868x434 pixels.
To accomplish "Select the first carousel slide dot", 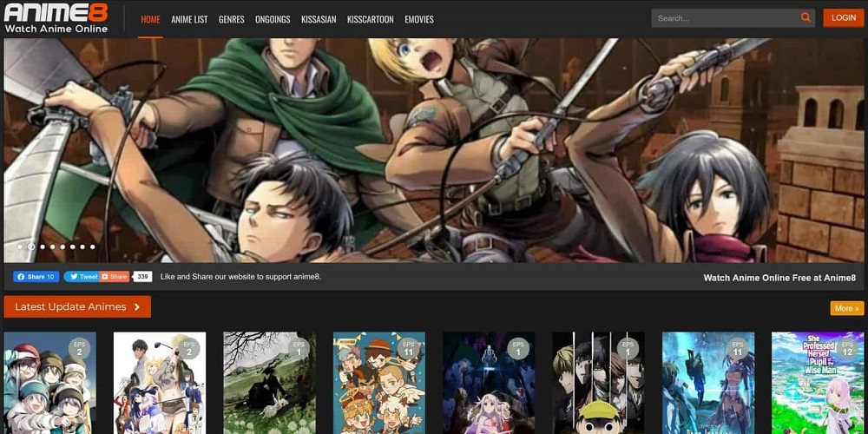I will [20, 247].
